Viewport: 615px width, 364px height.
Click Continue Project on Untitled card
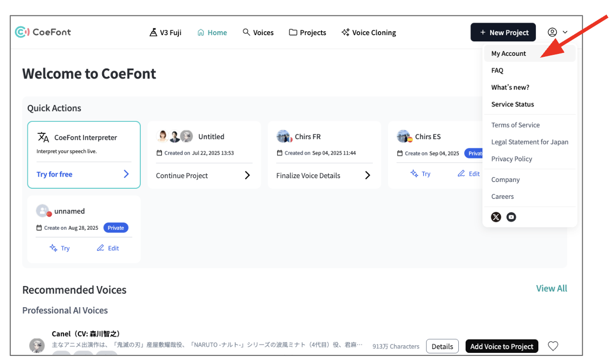(182, 176)
